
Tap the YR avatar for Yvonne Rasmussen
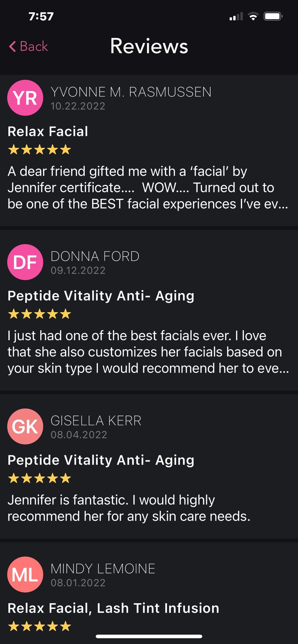click(x=25, y=98)
